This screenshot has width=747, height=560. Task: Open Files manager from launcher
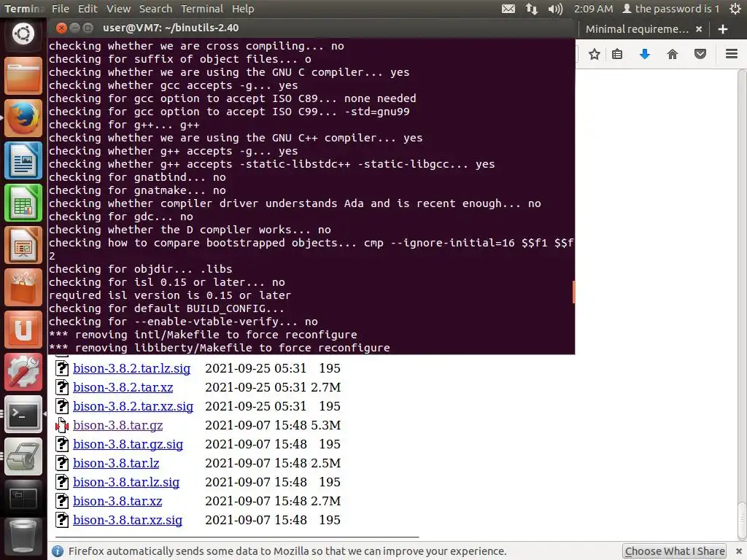(x=23, y=76)
